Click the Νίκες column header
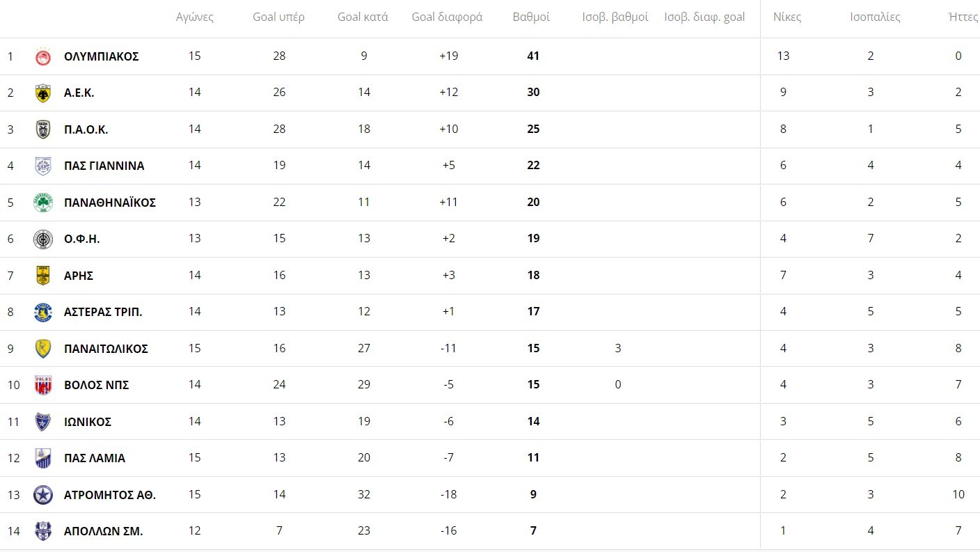Viewport: 980px width, 552px height. pyautogui.click(x=787, y=17)
